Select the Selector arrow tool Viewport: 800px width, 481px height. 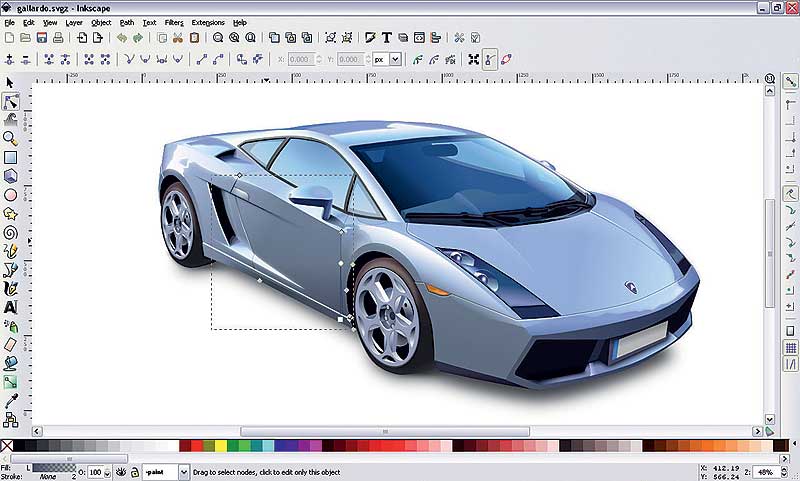(10, 82)
